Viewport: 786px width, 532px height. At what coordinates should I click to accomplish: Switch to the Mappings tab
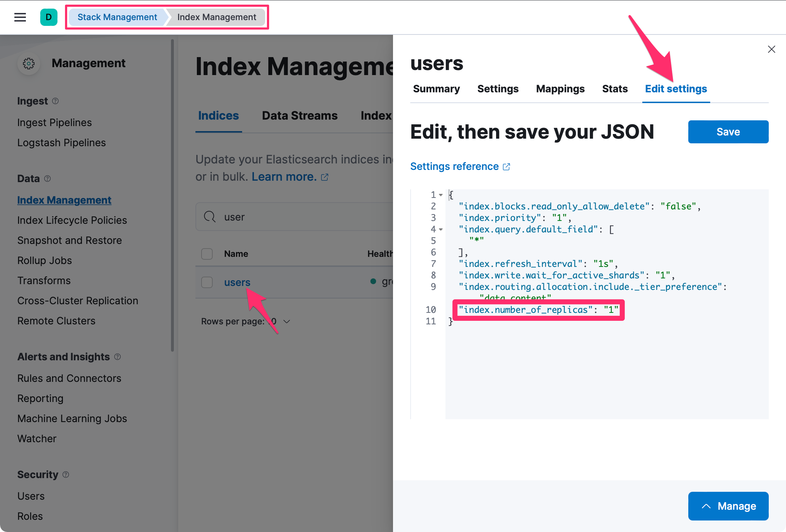[560, 89]
